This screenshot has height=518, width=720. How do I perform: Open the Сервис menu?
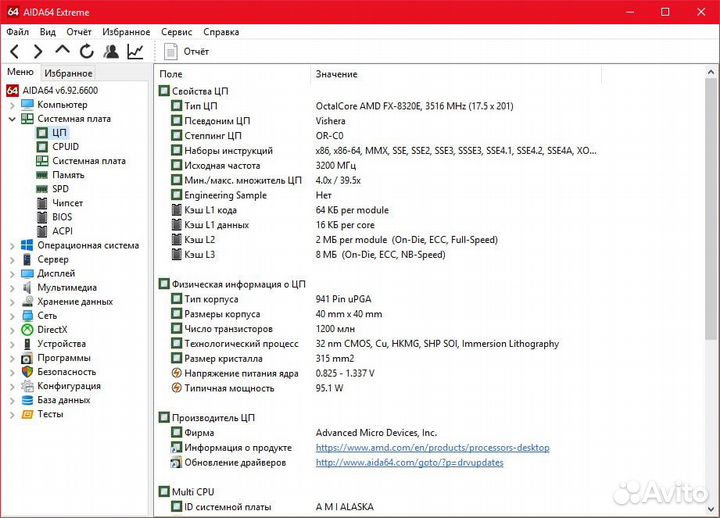point(176,32)
